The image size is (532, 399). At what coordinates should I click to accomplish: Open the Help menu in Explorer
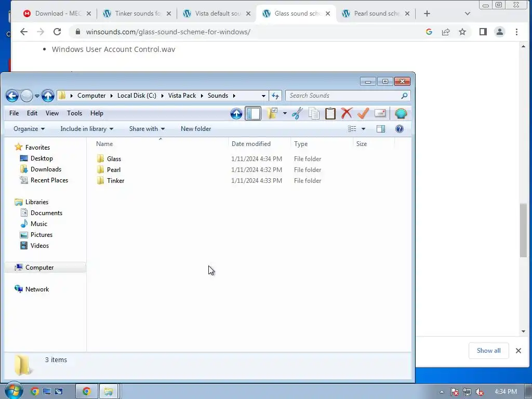click(97, 113)
